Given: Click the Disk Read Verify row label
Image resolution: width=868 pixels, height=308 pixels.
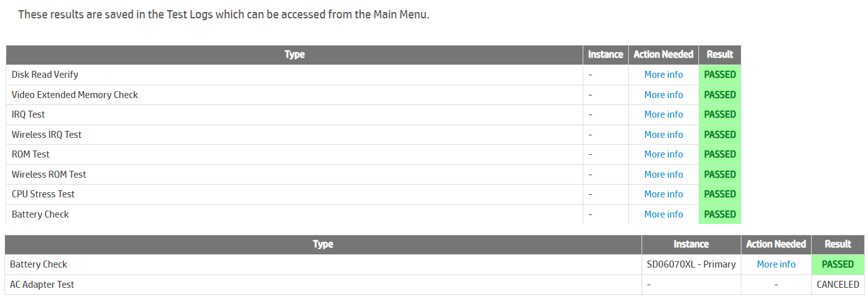Looking at the screenshot, I should tap(45, 75).
